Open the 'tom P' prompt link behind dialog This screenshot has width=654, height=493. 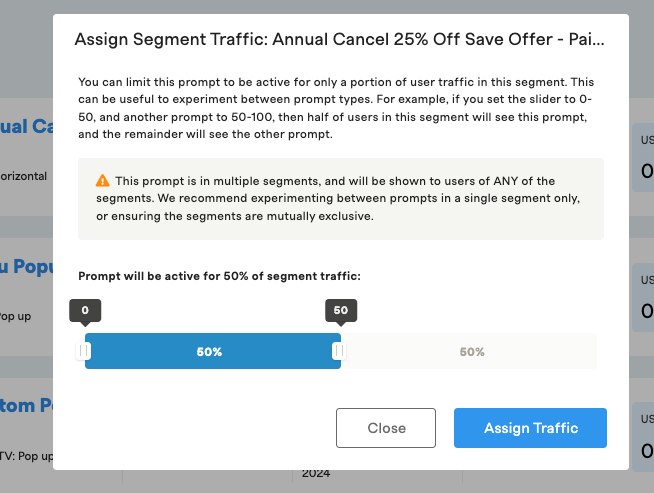pyautogui.click(x=27, y=405)
